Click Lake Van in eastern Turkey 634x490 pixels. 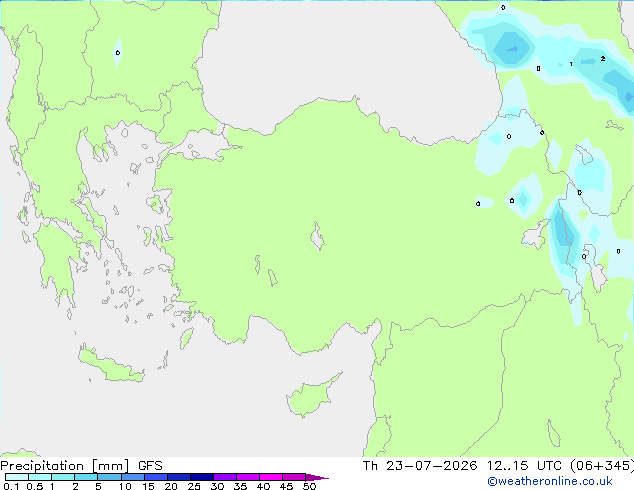(535, 234)
